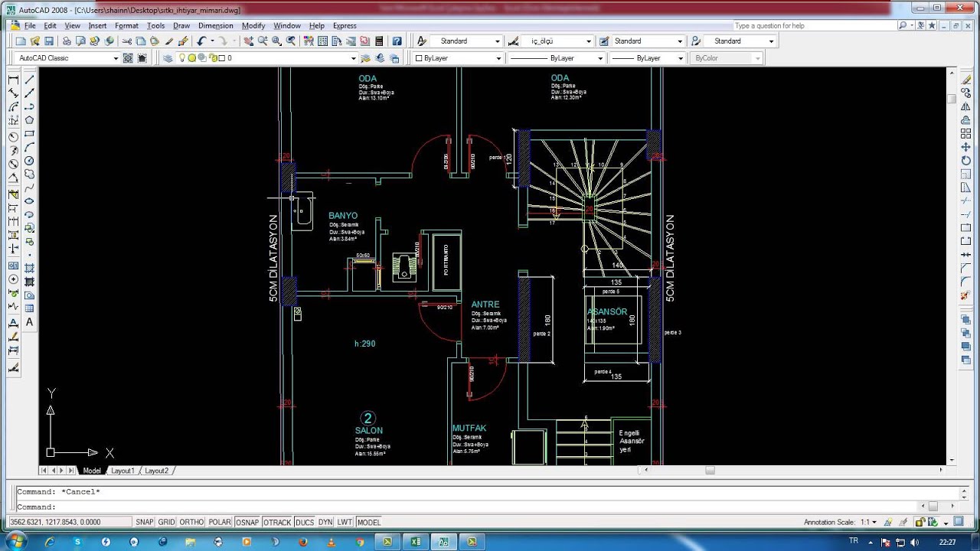
Task: Activate the Zoom Window tool
Action: point(276,41)
